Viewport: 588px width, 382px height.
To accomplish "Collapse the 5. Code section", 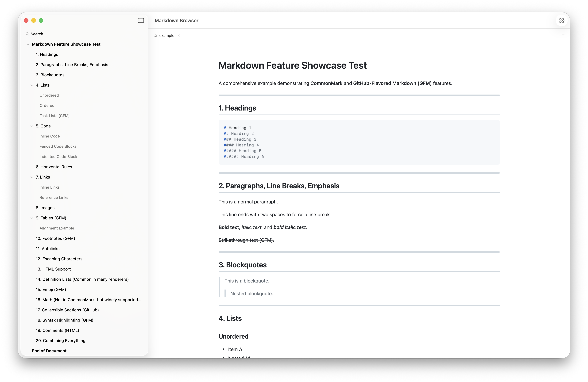I will (x=32, y=126).
